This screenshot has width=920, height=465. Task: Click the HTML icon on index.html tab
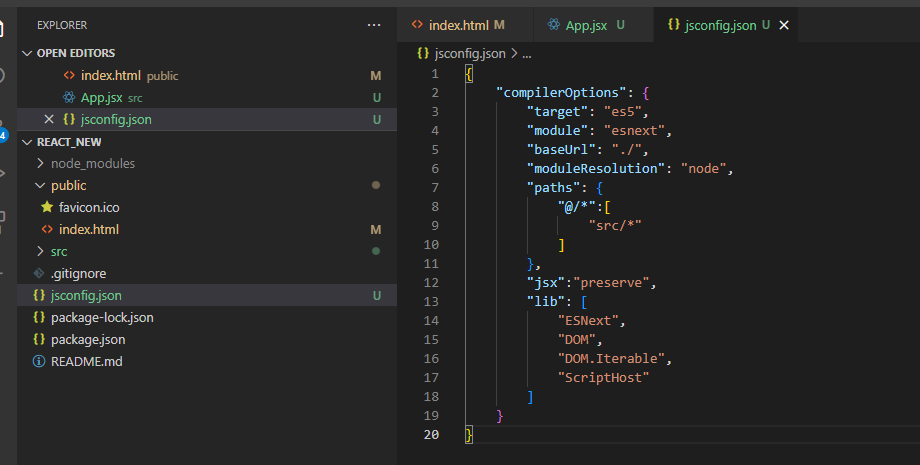pyautogui.click(x=417, y=25)
